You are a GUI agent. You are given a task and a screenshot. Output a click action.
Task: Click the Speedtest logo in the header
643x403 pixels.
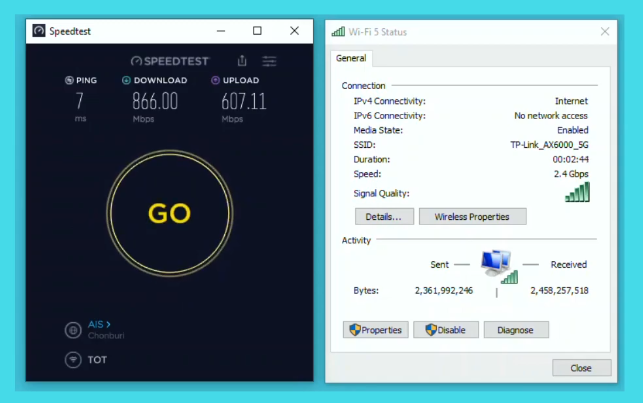coord(170,61)
